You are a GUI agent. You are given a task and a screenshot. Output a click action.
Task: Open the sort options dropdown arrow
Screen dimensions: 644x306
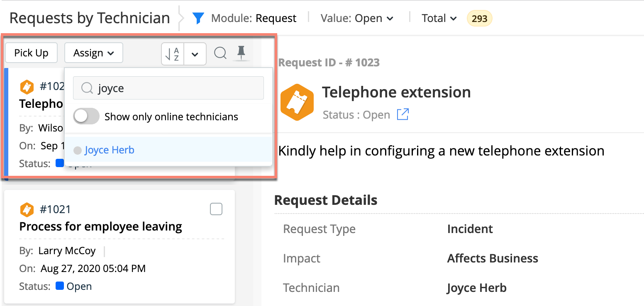tap(195, 54)
